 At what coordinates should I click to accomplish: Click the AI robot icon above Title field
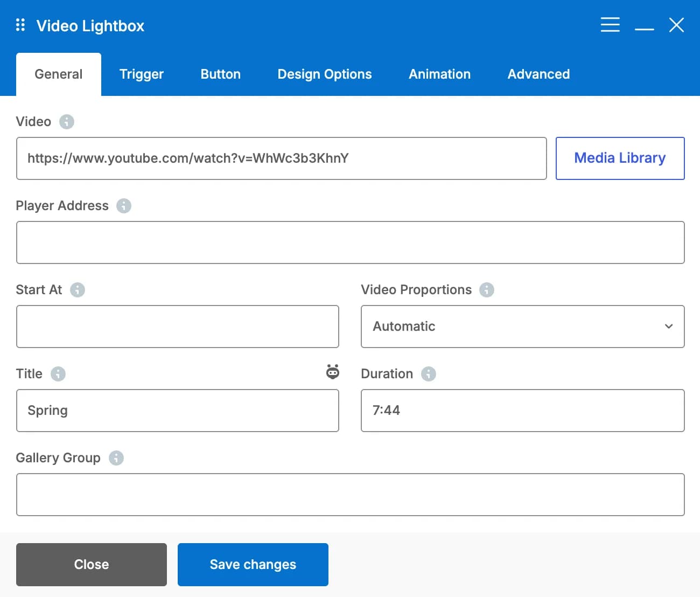point(333,371)
